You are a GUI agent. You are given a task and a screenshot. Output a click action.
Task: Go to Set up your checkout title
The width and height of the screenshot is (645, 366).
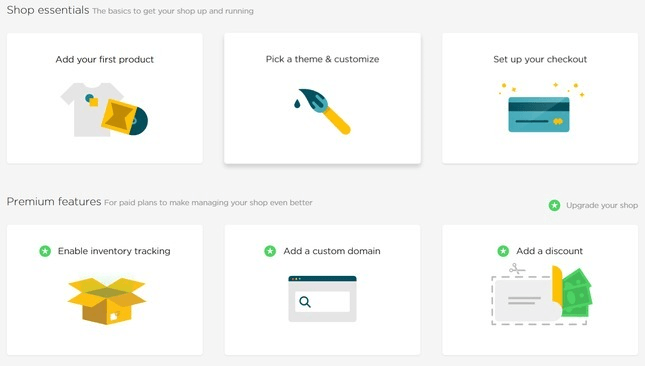click(x=540, y=60)
